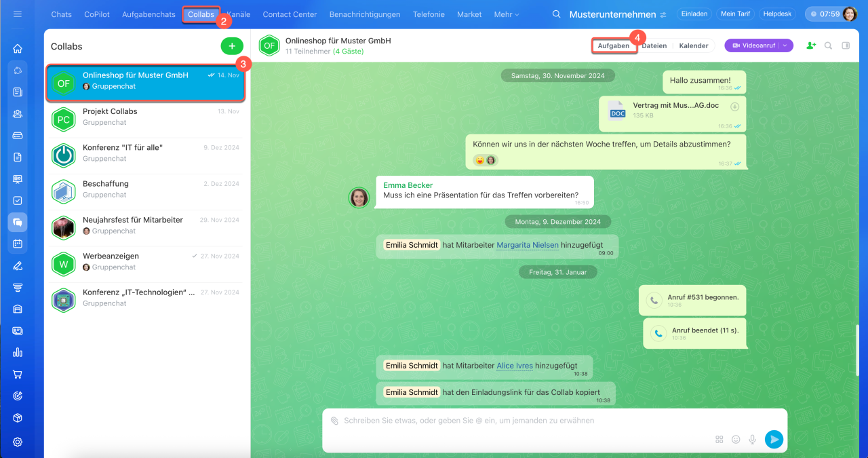
Task: Switch to the Chats tab
Action: pyautogui.click(x=61, y=14)
